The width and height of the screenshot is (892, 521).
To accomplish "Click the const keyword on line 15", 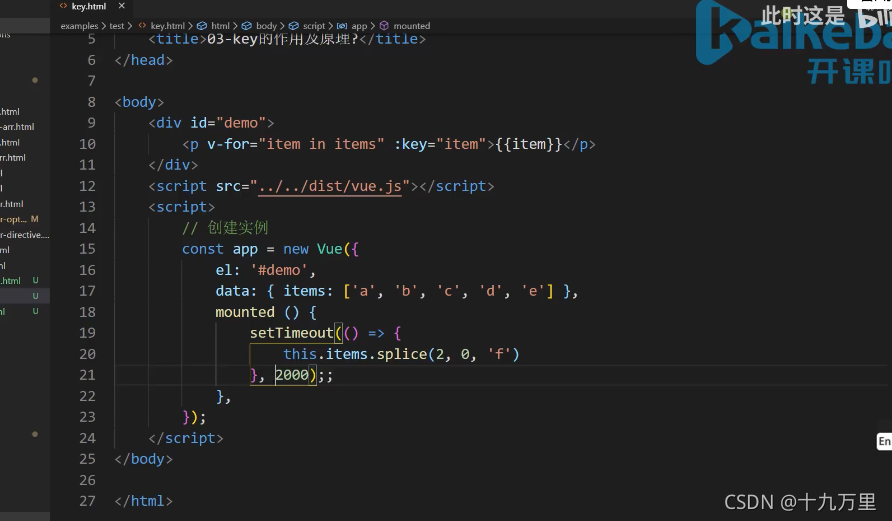I will click(x=203, y=249).
